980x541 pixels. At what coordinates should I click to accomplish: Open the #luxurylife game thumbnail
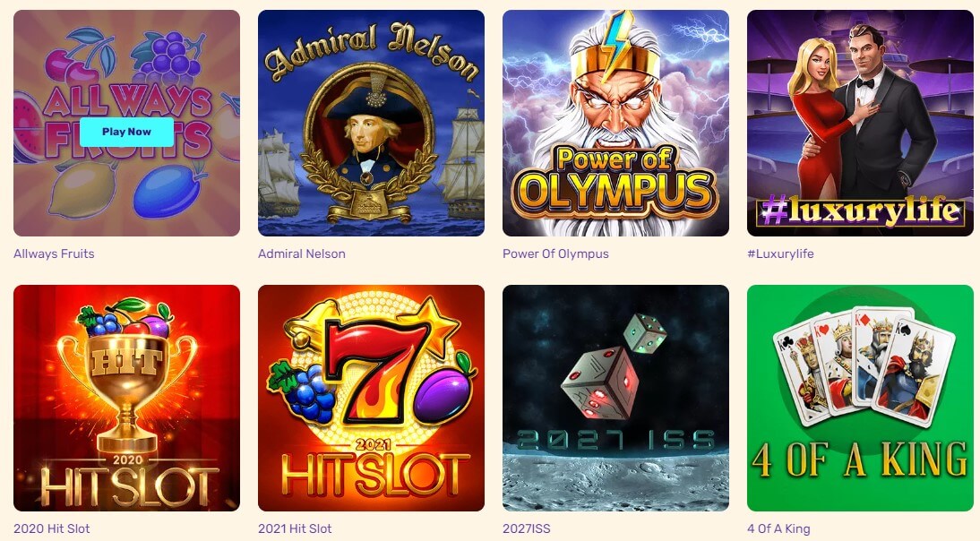(860, 123)
